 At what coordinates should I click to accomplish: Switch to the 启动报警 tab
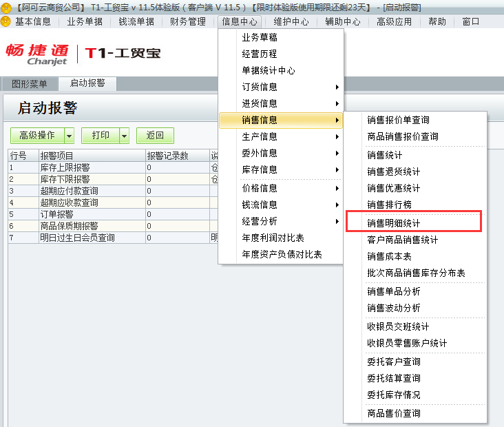(87, 83)
